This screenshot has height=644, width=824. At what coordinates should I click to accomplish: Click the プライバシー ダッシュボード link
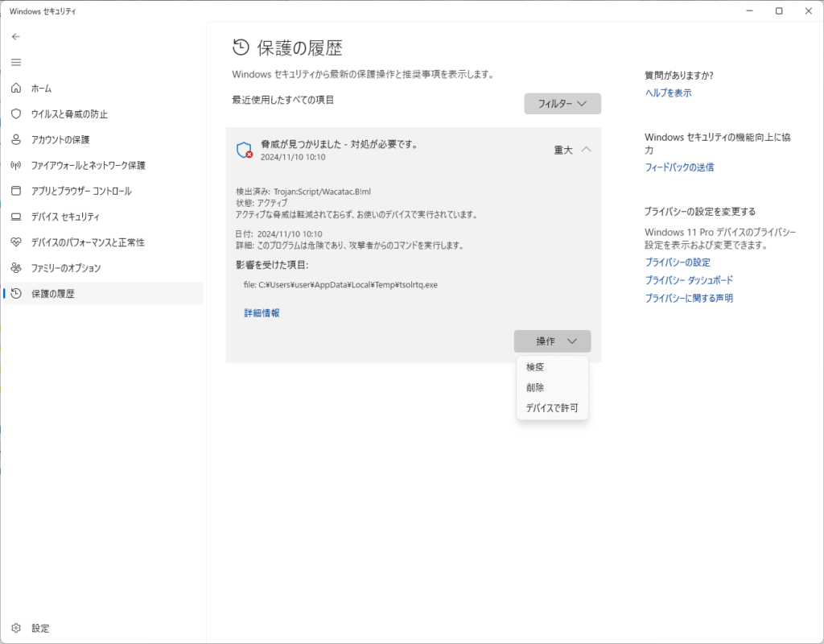pos(689,280)
